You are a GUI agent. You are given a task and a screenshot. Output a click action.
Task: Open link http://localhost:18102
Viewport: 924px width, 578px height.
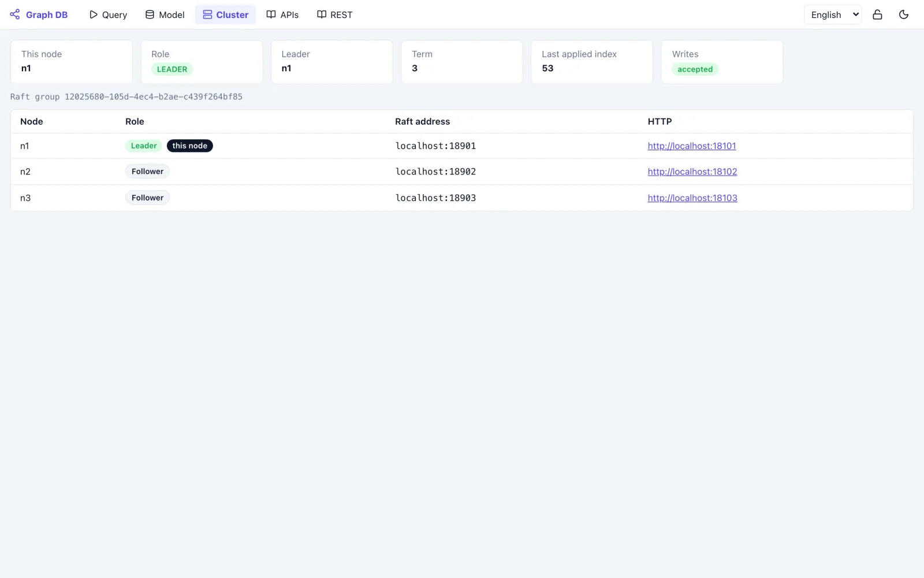[692, 172]
